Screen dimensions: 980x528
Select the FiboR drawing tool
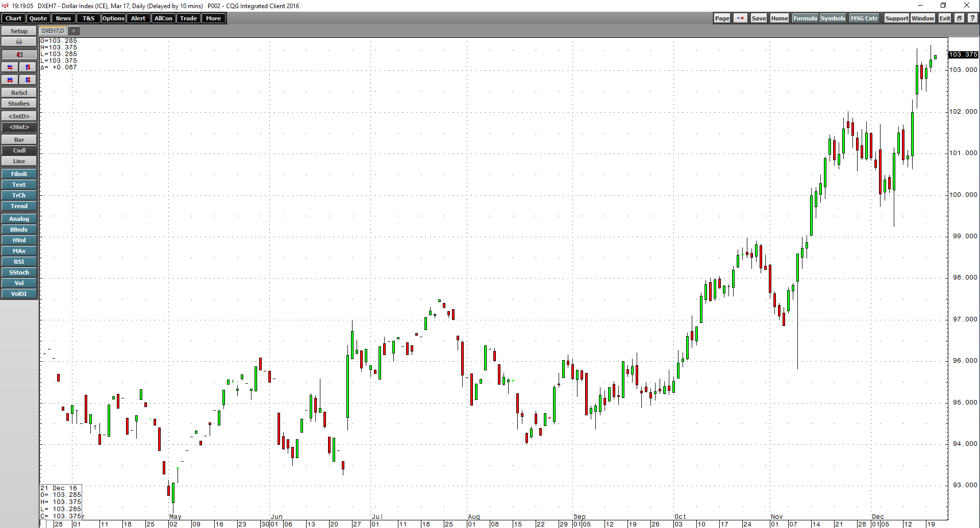(x=19, y=174)
